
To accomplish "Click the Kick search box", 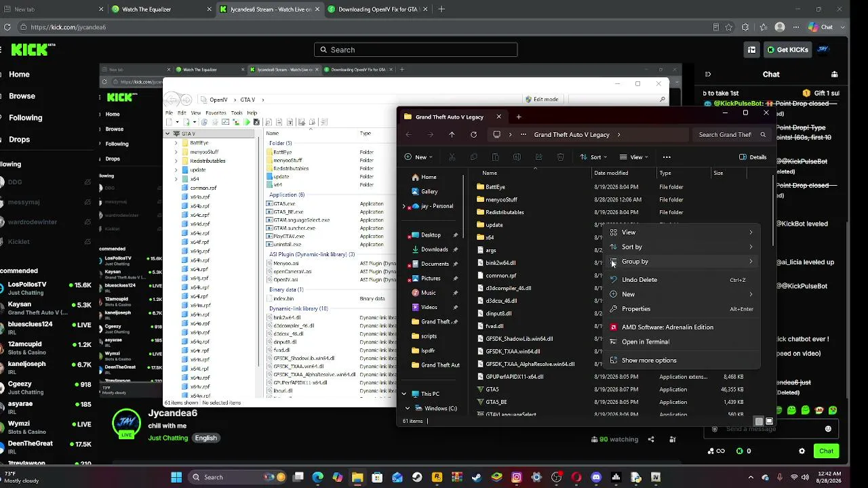I will point(416,49).
